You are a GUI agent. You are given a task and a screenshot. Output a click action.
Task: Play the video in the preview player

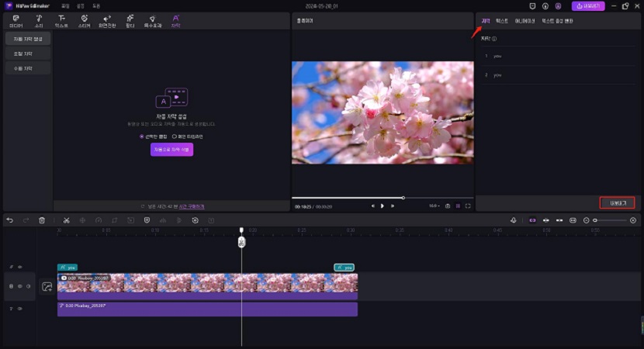click(x=383, y=206)
